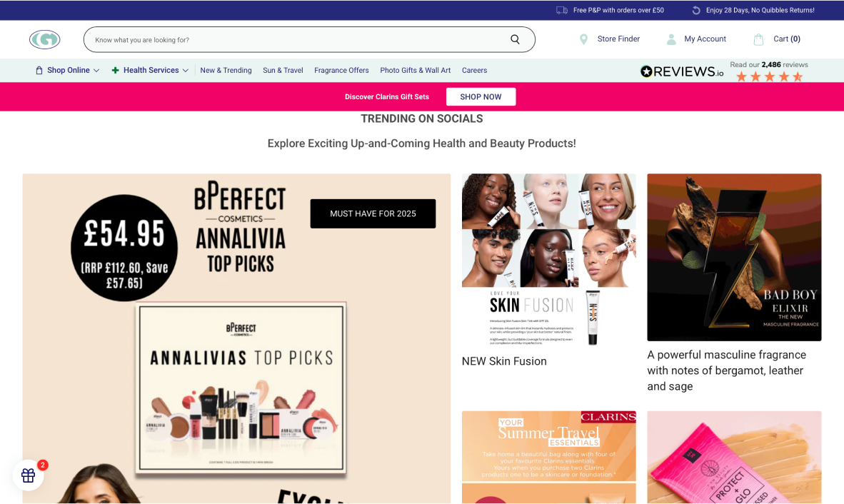Viewport: 844px width, 504px height.
Task: Click the Store Finder pin icon
Action: click(583, 39)
